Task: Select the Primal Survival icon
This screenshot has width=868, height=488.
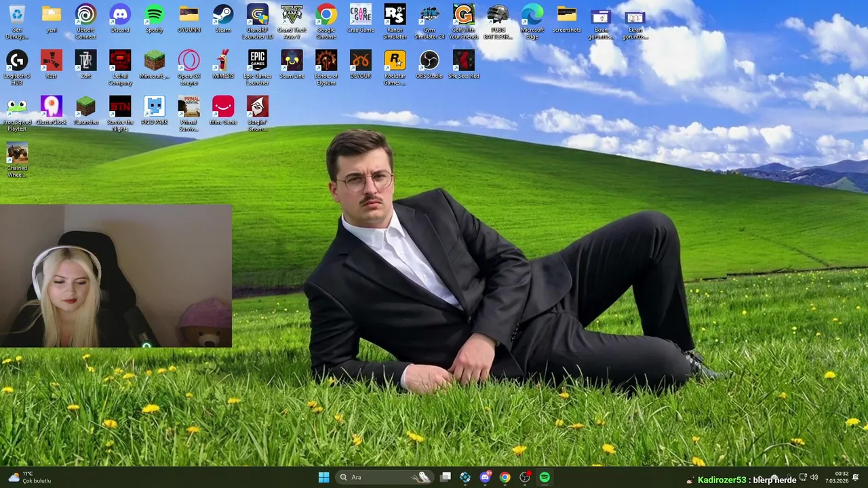Action: click(x=189, y=114)
